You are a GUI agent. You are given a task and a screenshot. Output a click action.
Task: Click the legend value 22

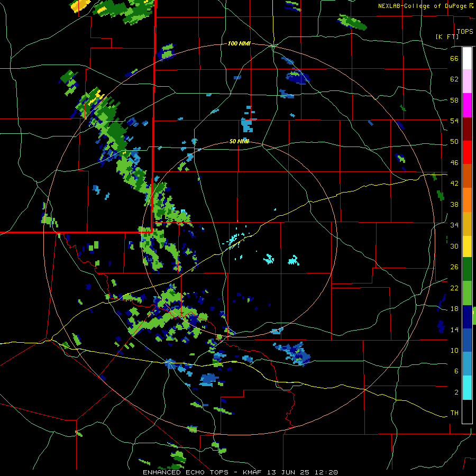pos(454,288)
